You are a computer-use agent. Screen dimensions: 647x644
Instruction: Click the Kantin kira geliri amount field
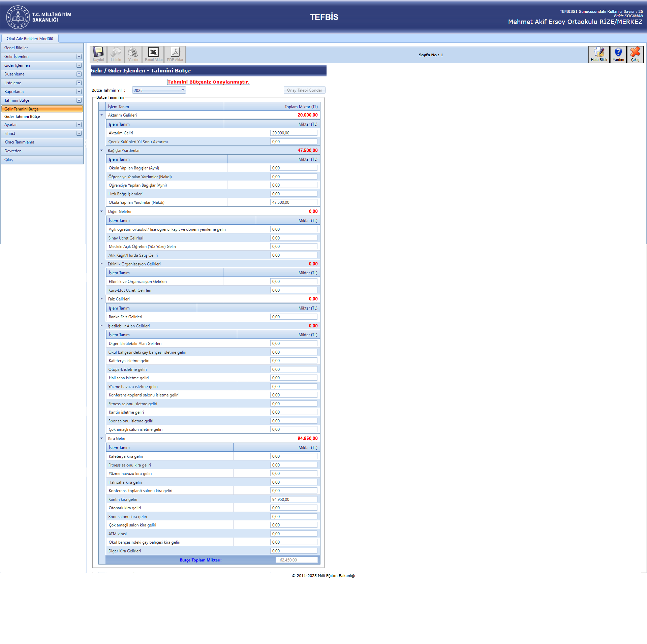pyautogui.click(x=294, y=500)
